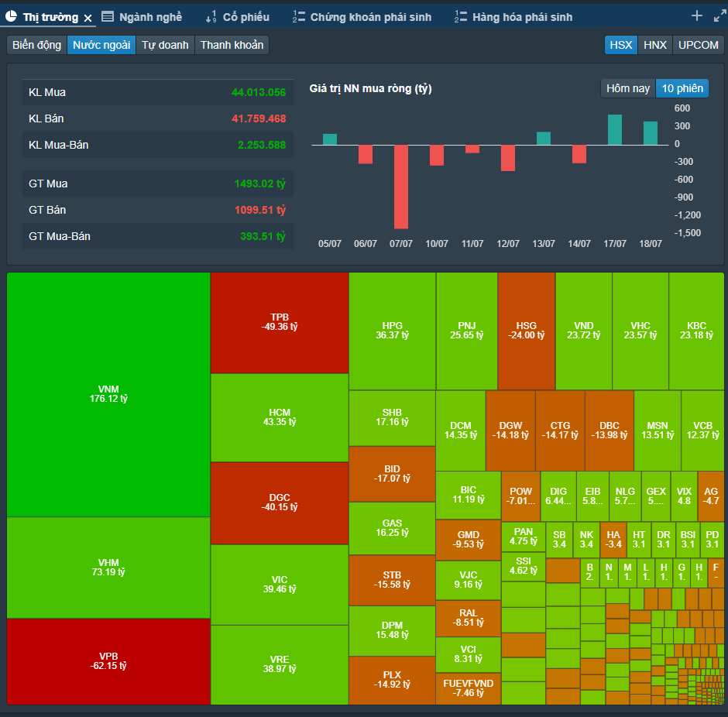Viewport: 728px width, 717px height.
Task: Select the Tự doanh view
Action: coord(165,45)
